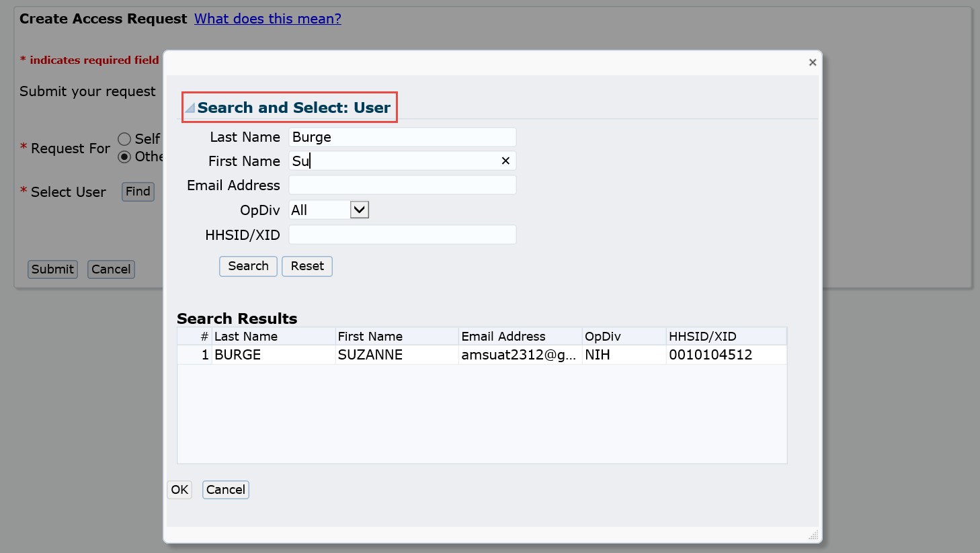The image size is (980, 553).
Task: Click the Search button
Action: tap(248, 266)
